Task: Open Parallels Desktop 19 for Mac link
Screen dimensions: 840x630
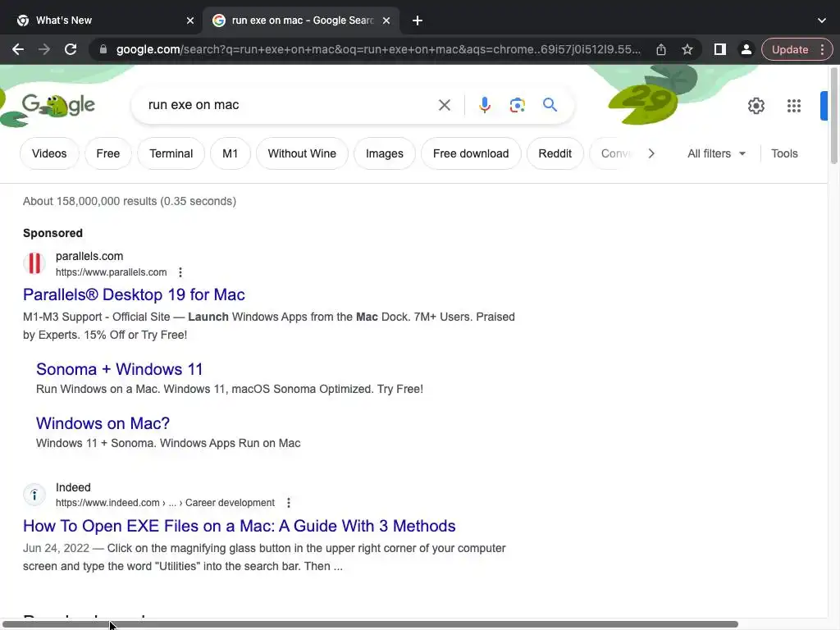Action: pyautogui.click(x=134, y=294)
